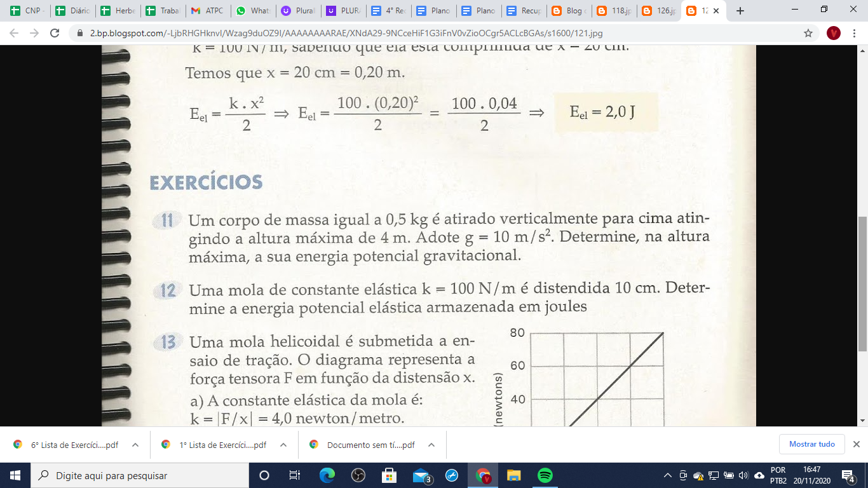Click exercise number 12 marker
This screenshot has width=868, height=488.
[168, 291]
